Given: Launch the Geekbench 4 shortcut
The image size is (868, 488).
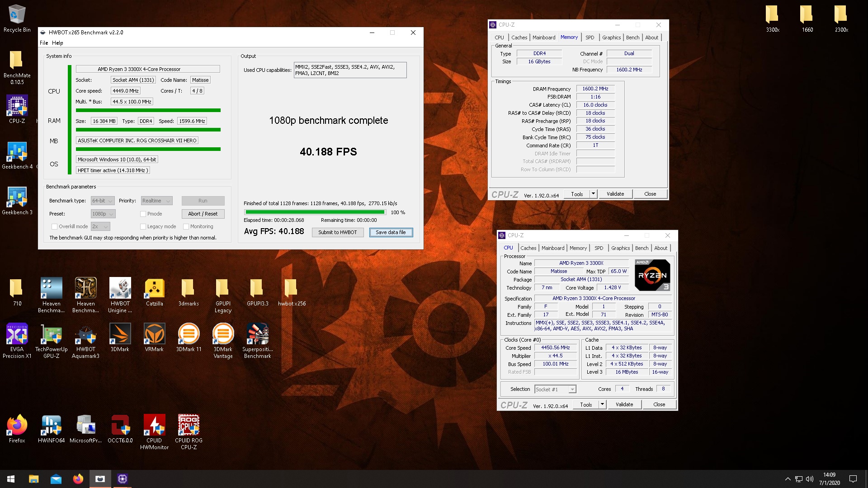Looking at the screenshot, I should point(17,155).
